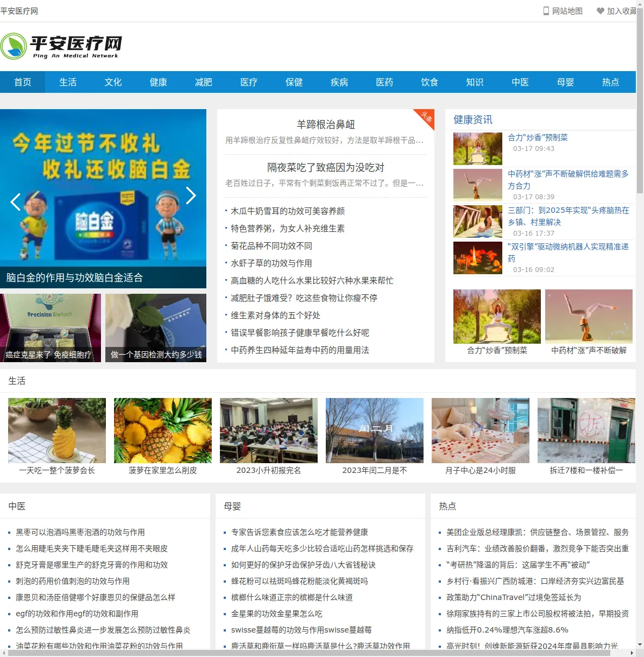
Task: Click the 加入收藏 heart icon link
Action: tap(617, 11)
